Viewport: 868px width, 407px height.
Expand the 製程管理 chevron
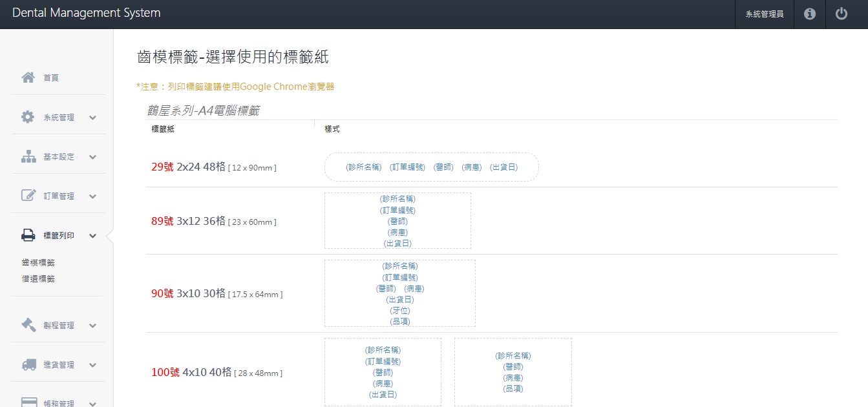(x=92, y=326)
